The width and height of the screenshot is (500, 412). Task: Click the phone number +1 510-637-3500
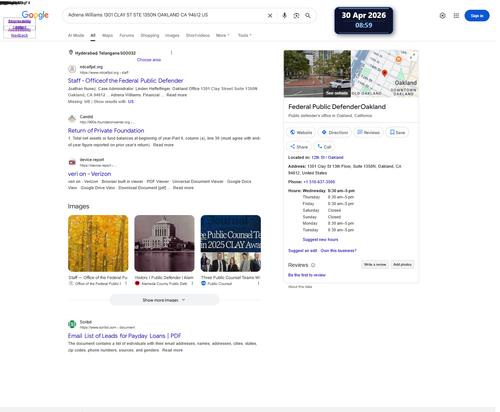click(319, 182)
